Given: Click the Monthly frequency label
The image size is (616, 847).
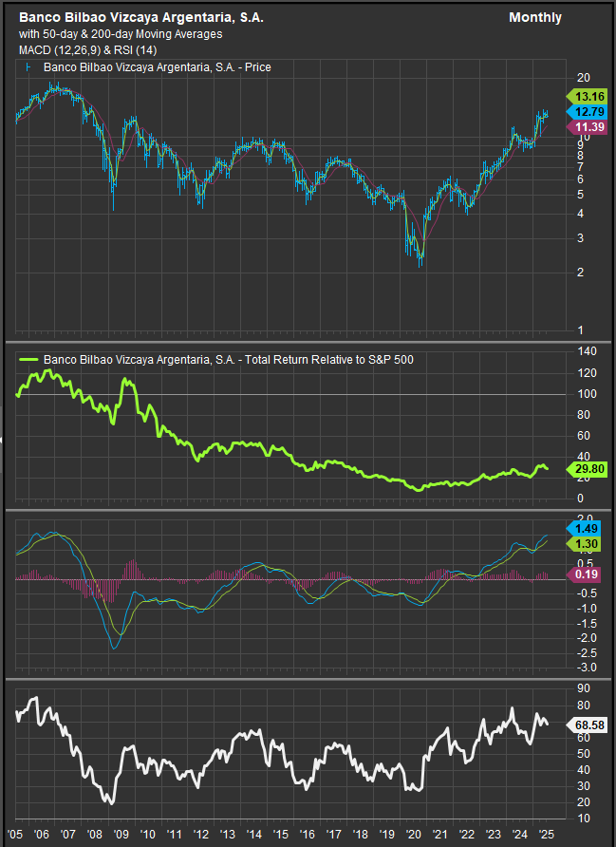Looking at the screenshot, I should tap(535, 17).
